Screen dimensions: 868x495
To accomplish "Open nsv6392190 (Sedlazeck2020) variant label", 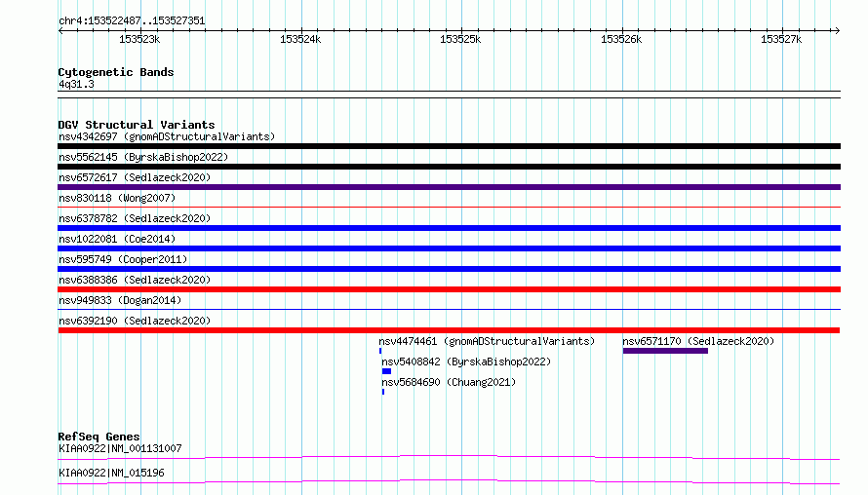I will point(135,321).
